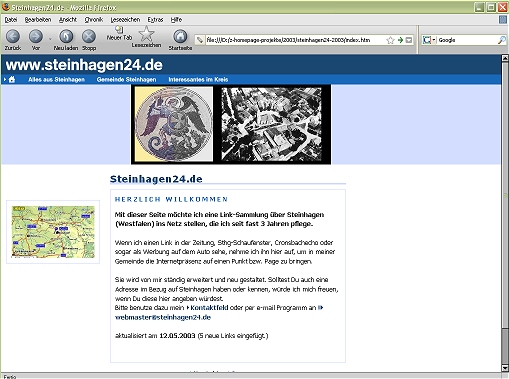Follow the Kontaktfeld link
Viewport: 509px width, 379px height.
point(209,308)
